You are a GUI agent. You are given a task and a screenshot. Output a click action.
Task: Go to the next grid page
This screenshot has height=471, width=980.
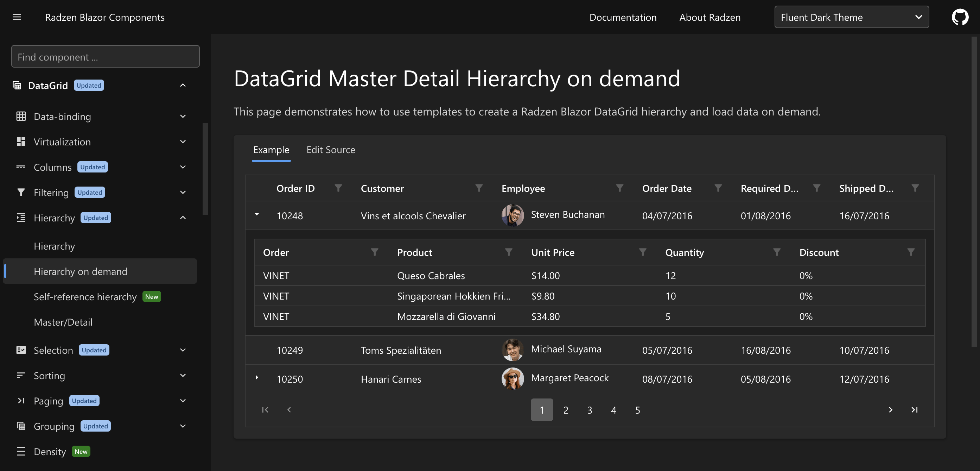pyautogui.click(x=891, y=410)
